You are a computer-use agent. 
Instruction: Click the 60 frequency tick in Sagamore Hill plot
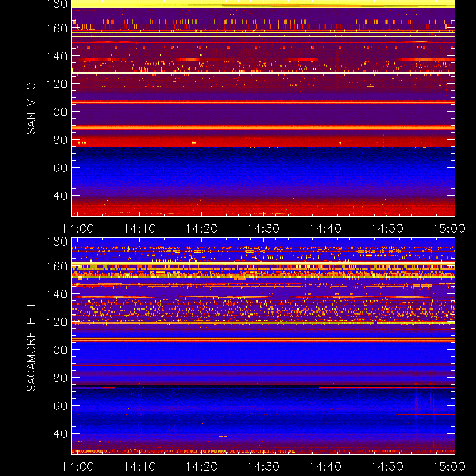click(60, 406)
